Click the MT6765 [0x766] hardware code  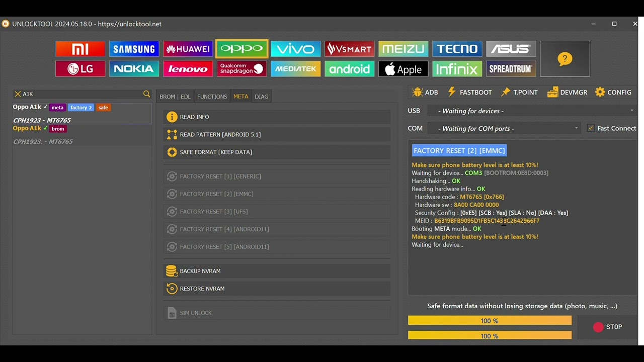pyautogui.click(x=481, y=197)
